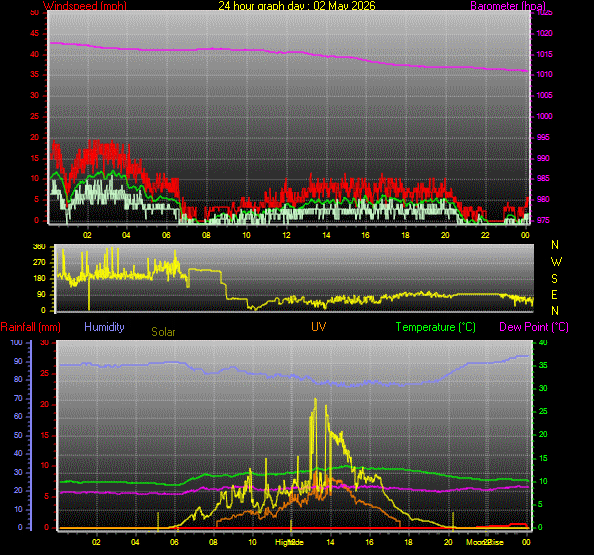
Task: Click the magenta 'Dew Point (°C)' legend label
Action: coord(534,327)
